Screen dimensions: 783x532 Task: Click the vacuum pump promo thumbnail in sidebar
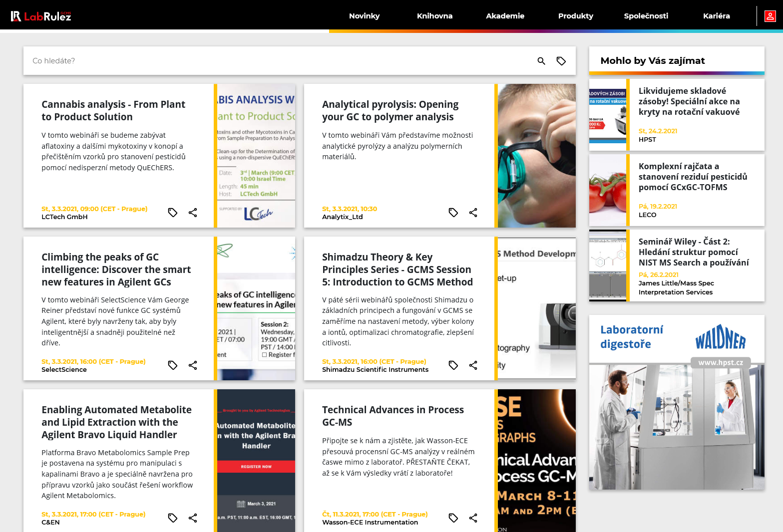[x=608, y=115]
